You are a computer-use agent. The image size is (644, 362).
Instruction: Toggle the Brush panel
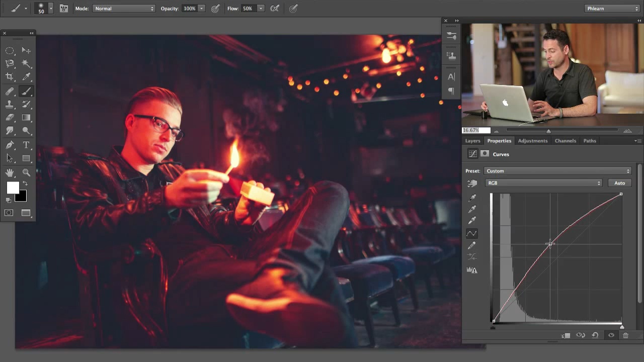(x=64, y=9)
